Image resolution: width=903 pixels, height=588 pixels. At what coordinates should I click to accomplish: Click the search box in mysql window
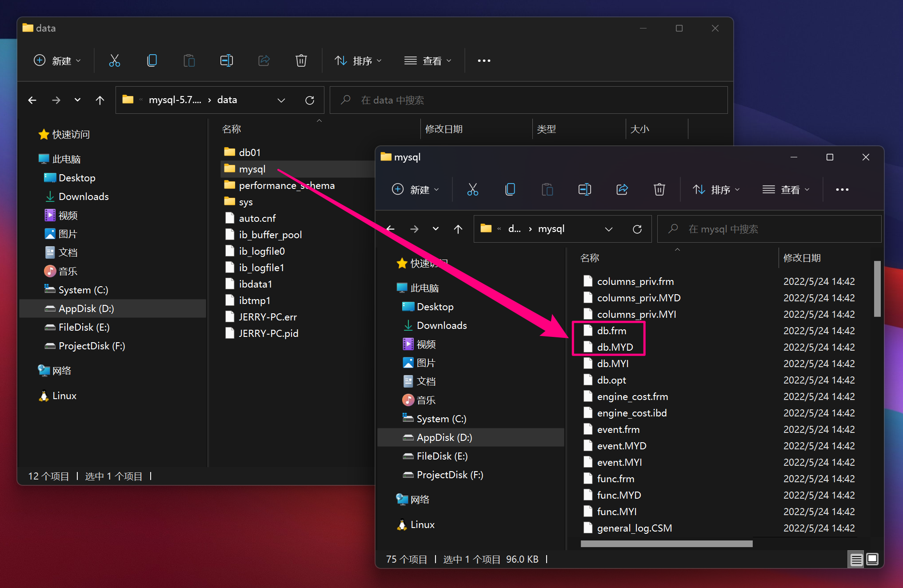tap(769, 229)
